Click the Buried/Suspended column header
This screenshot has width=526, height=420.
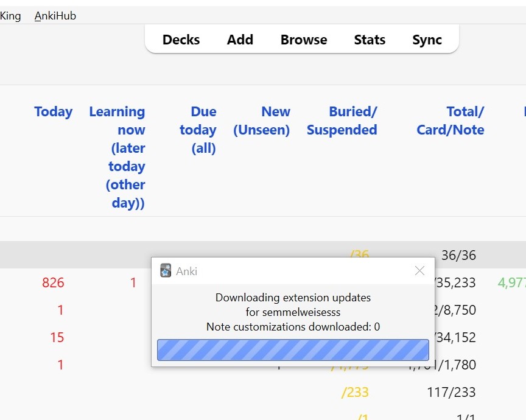tap(342, 121)
